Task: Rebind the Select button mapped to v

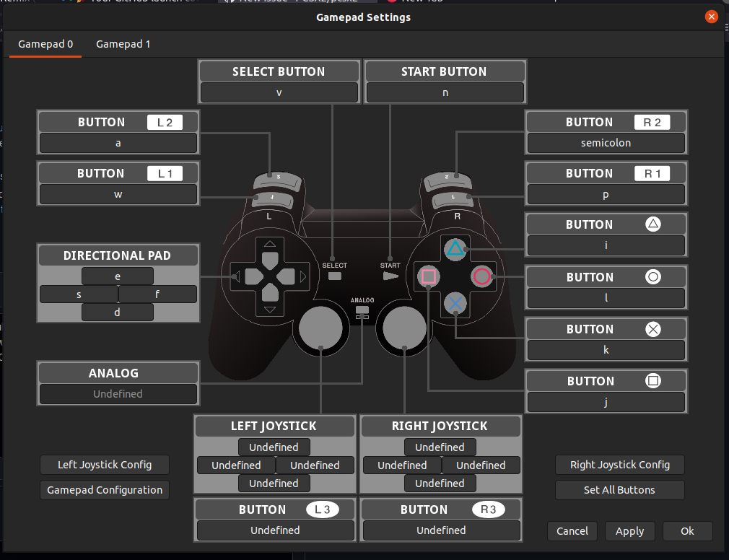Action: click(279, 92)
